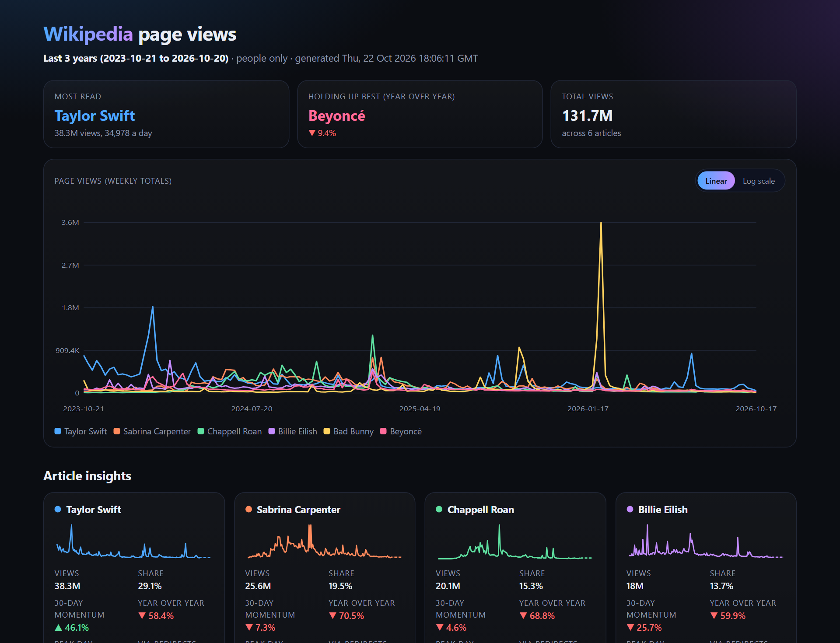Viewport: 840px width, 643px height.
Task: Click Billie Eilish's 25.7% momentum value
Action: click(644, 627)
